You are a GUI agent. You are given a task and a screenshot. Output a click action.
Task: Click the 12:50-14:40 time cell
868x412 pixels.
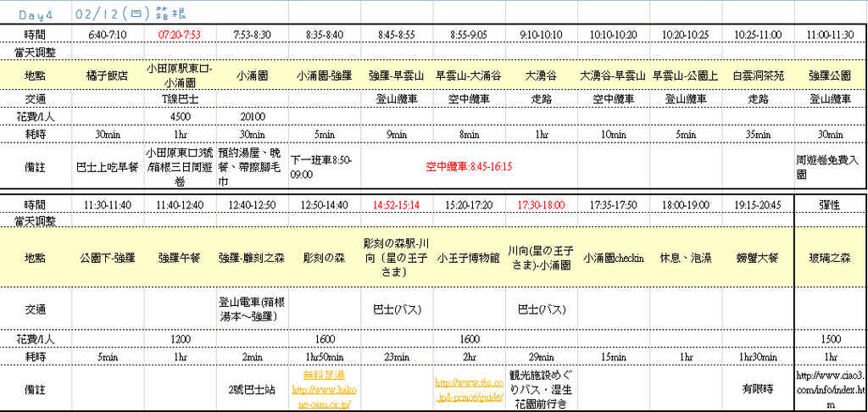point(325,205)
